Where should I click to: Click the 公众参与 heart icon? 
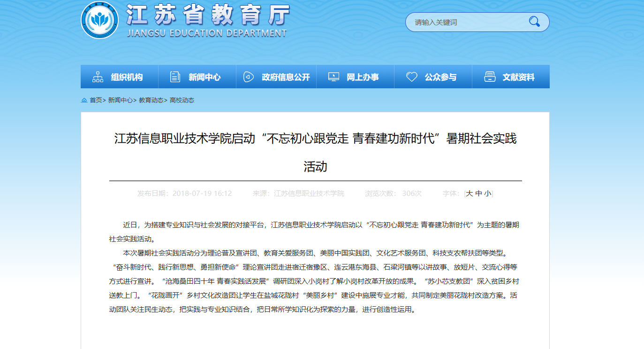tap(411, 77)
